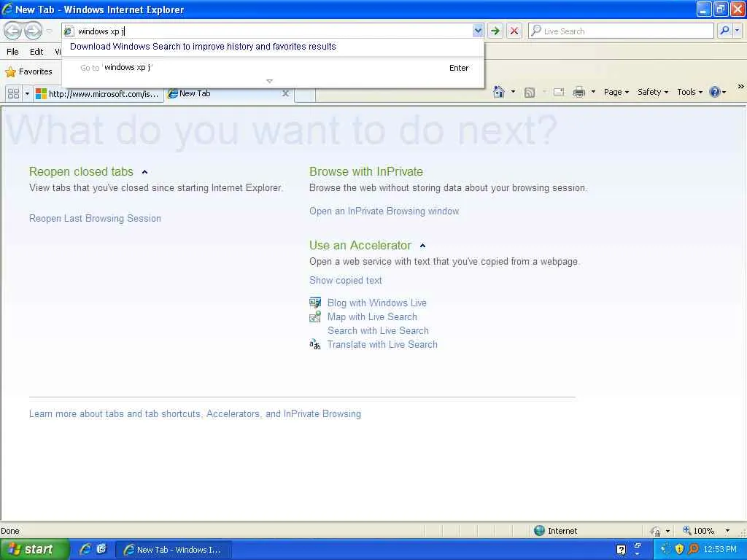Click the Windows Start button
Image resolution: width=747 pixels, height=560 pixels.
34,550
